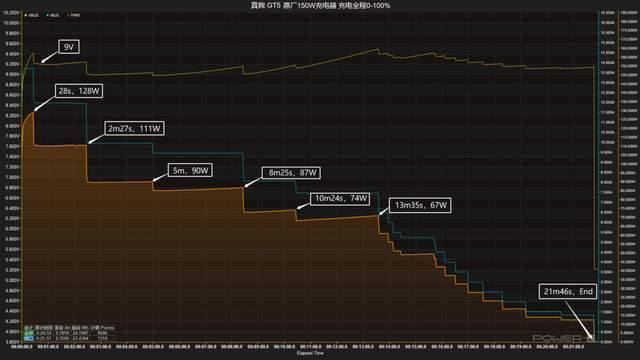The image size is (640, 360).
Task: Toggle the PWR series in the legend
Action: pyautogui.click(x=74, y=15)
